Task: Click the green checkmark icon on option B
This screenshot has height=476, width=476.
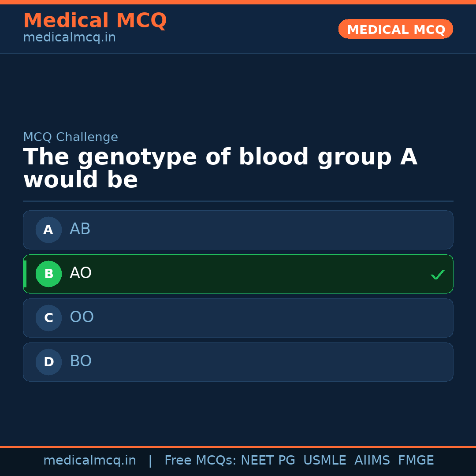Action: point(437,275)
